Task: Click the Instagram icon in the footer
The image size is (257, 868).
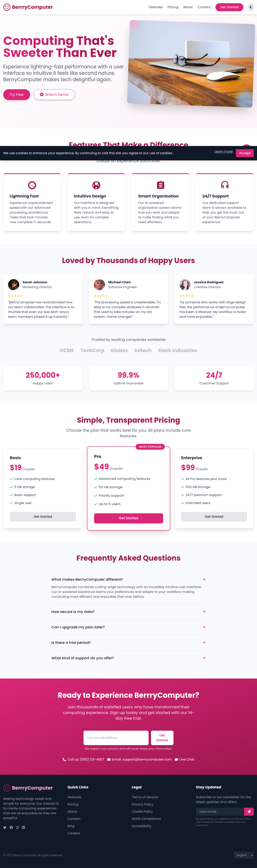Action: pyautogui.click(x=17, y=827)
